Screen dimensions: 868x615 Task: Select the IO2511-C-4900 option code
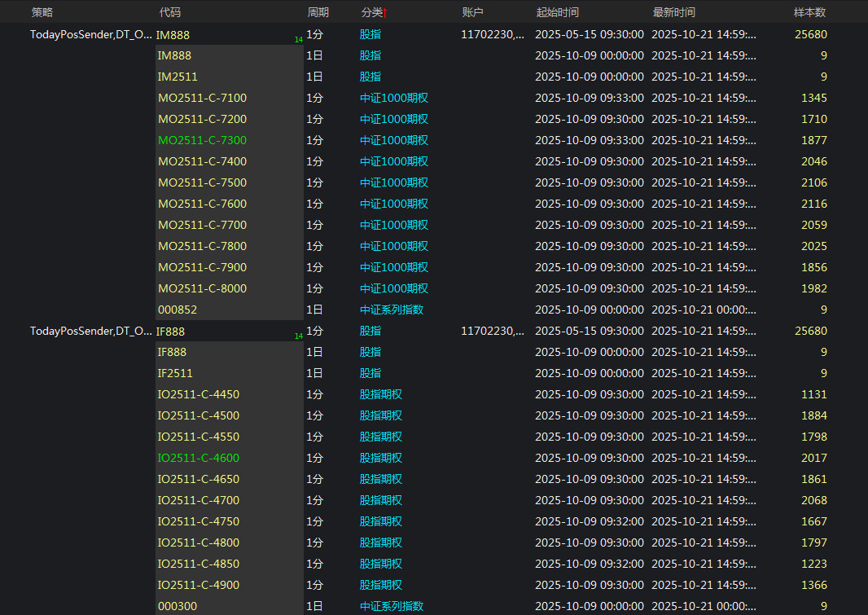pos(199,585)
